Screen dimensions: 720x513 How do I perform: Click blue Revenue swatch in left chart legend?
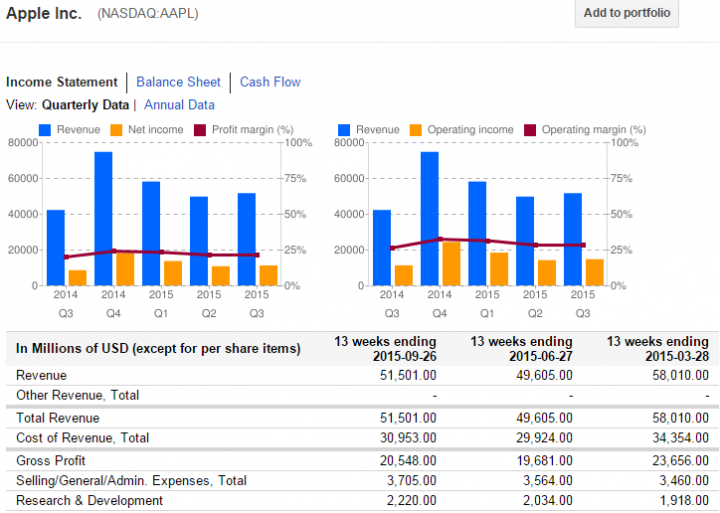[45, 130]
